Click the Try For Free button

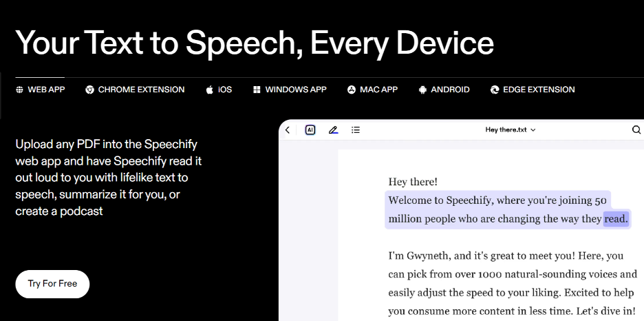click(x=52, y=284)
